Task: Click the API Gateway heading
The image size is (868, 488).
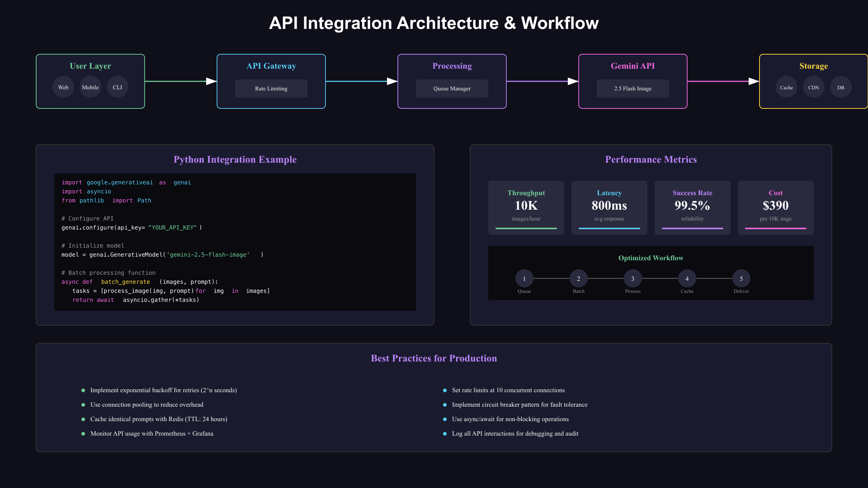Action: click(271, 66)
